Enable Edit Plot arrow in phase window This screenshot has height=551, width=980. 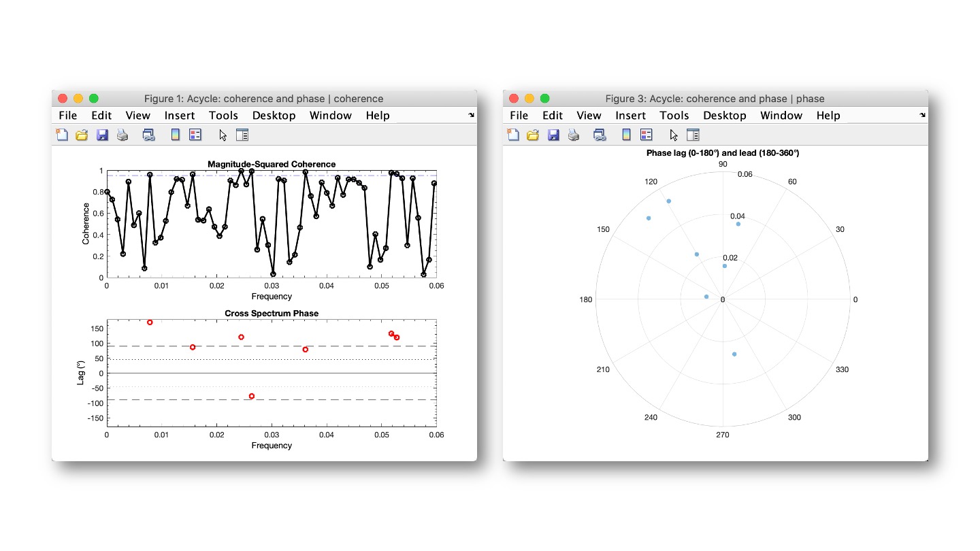pos(674,135)
